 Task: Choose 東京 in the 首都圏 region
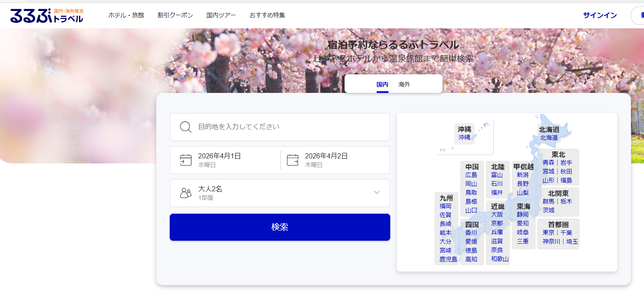pos(548,233)
